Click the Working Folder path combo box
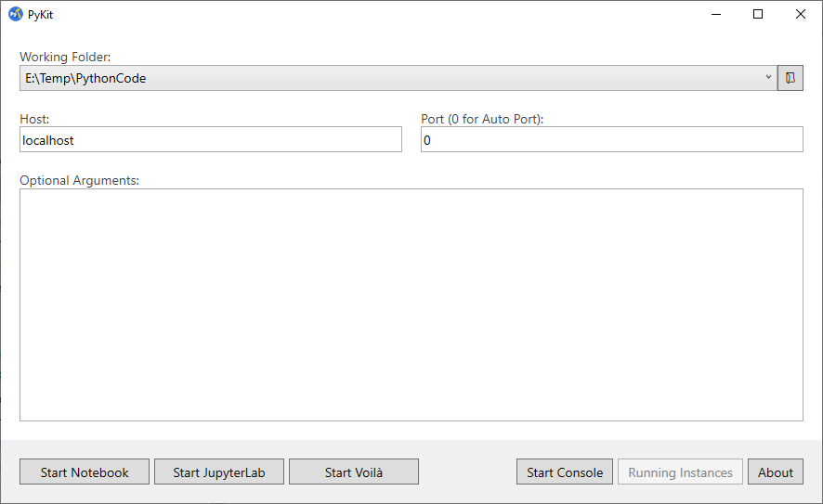Image resolution: width=823 pixels, height=504 pixels. click(390, 78)
